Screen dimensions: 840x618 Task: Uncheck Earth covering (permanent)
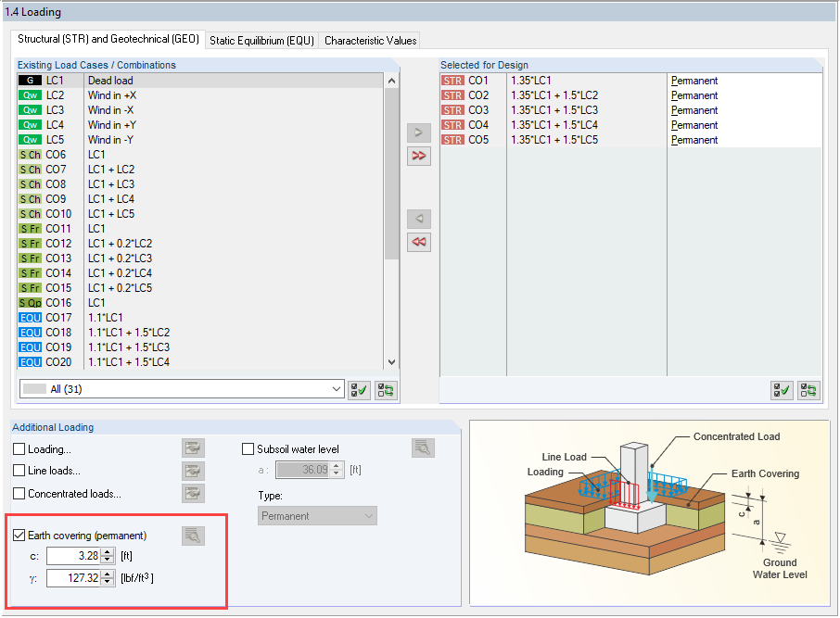tap(19, 535)
